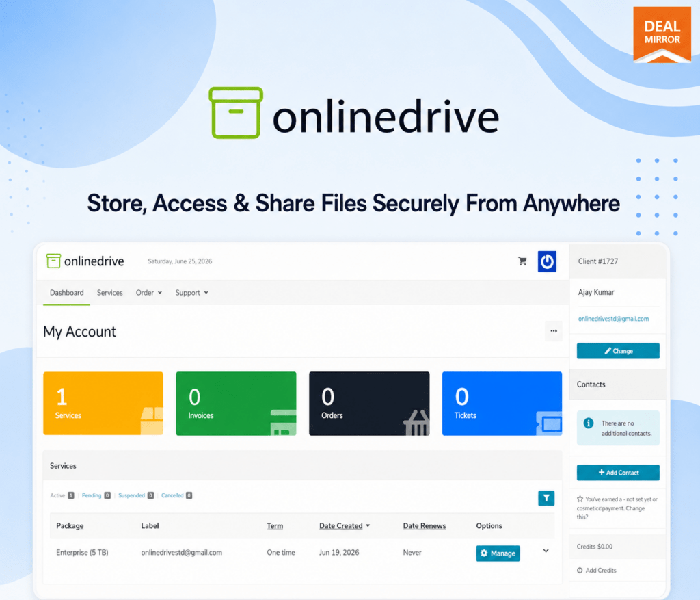Click the large onlinedrive banner logo
Image resolution: width=700 pixels, height=600 pixels.
[354, 114]
